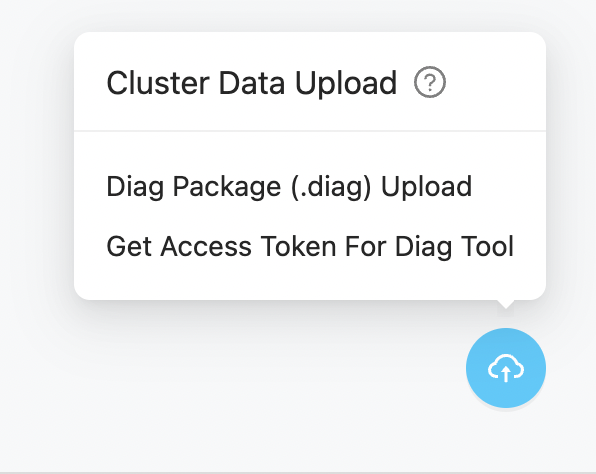596x474 pixels.
Task: Open the help question-mark icon
Action: (x=430, y=82)
